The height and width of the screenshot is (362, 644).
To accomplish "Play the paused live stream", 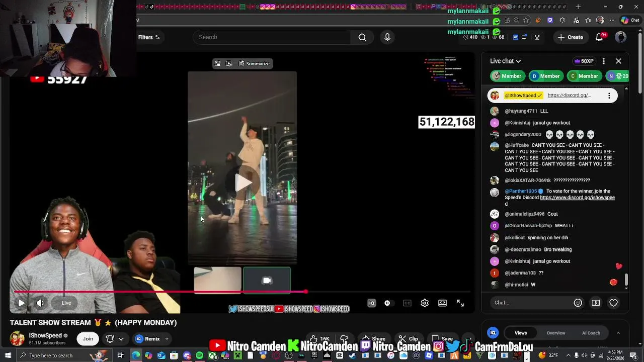I will (21, 303).
